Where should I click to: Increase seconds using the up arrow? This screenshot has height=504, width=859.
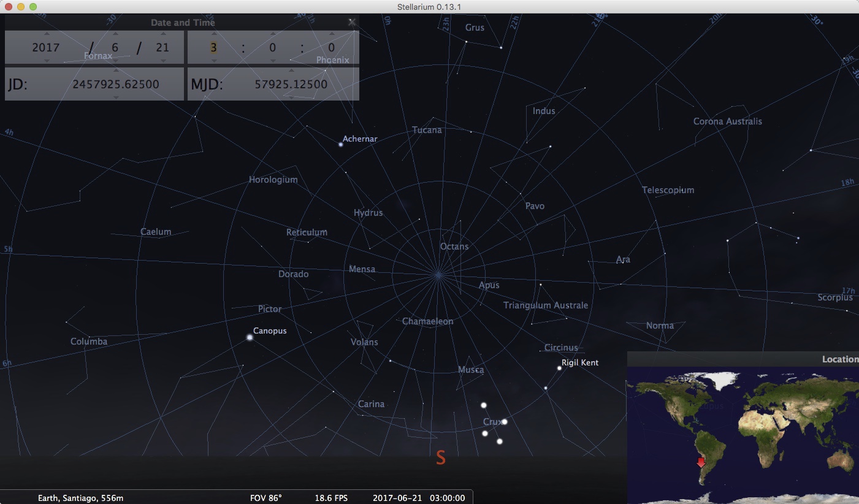coord(332,34)
